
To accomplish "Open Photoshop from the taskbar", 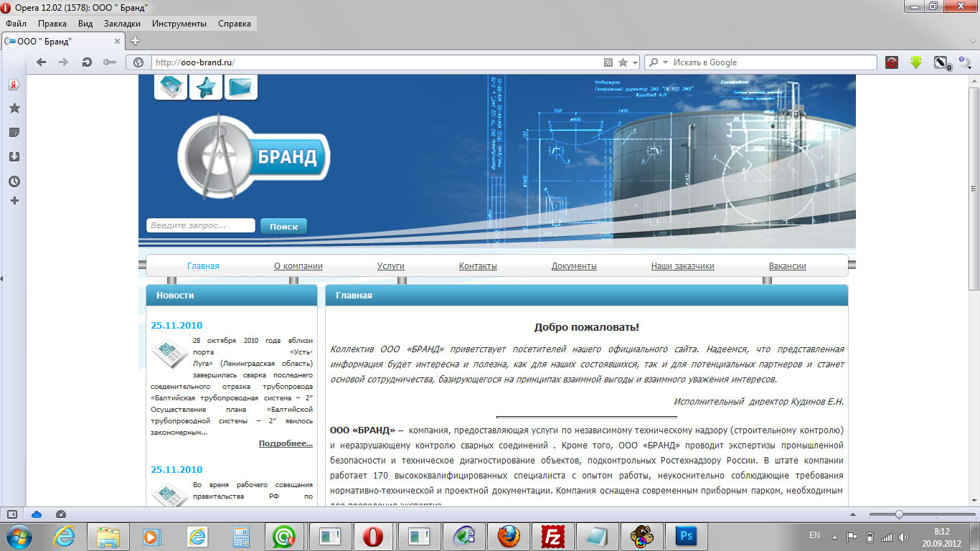I will pos(687,536).
